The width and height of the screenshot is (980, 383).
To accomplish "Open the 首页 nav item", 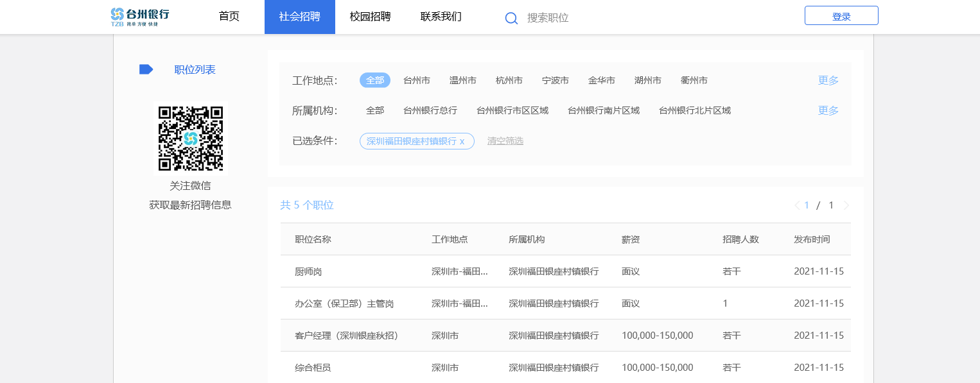I will coord(229,17).
